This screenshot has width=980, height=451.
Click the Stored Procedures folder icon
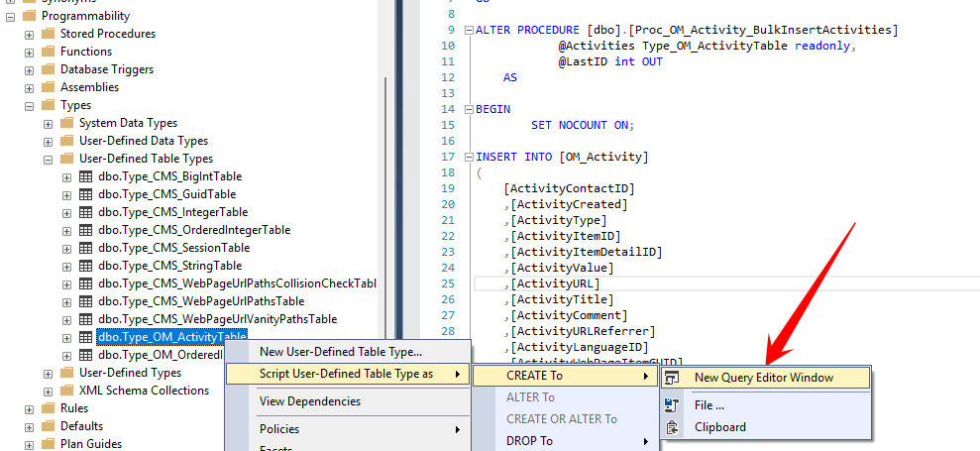coord(49,34)
